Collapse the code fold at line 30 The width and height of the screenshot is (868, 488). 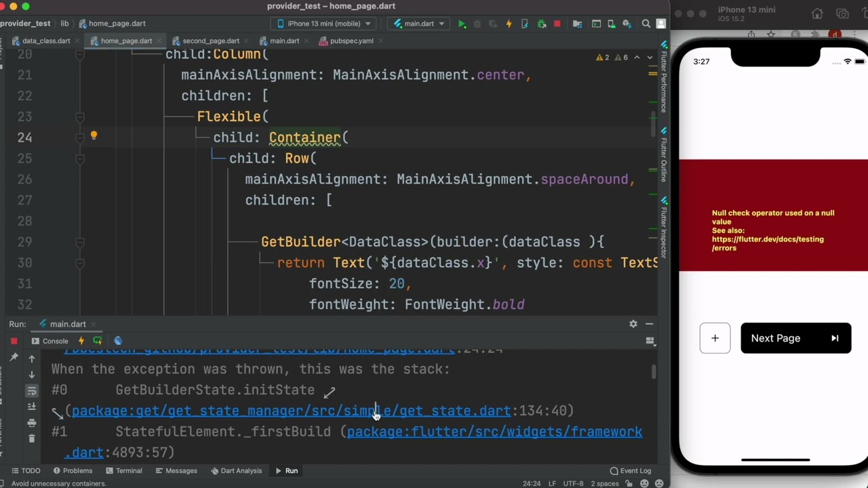click(x=79, y=263)
